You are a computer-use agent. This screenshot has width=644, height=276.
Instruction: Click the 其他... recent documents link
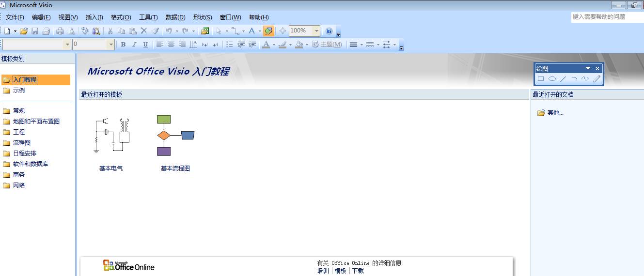pyautogui.click(x=555, y=113)
